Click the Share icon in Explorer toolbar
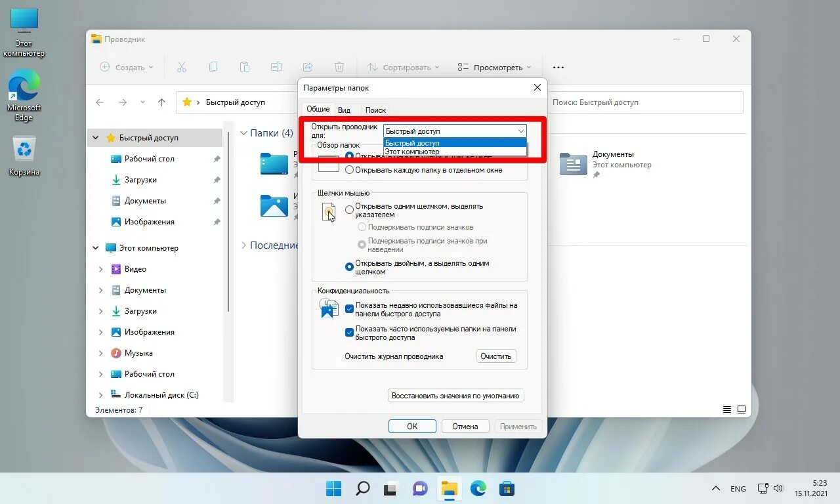This screenshot has width=840, height=504. (x=308, y=67)
